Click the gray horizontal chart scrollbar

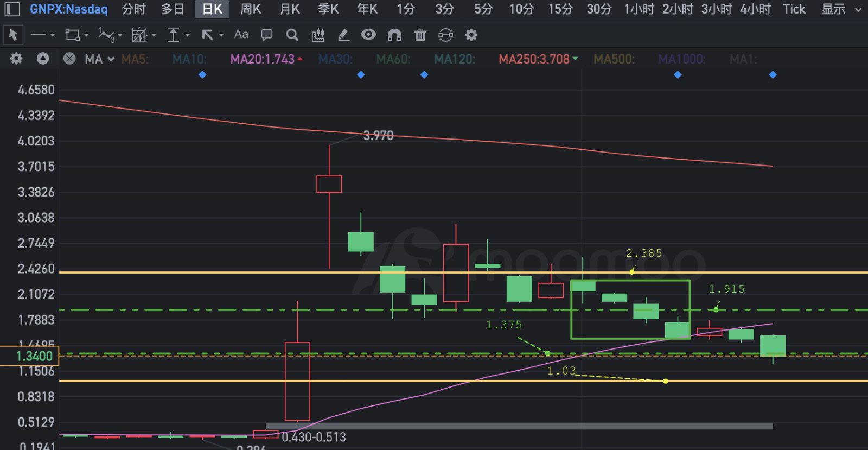[x=519, y=427]
